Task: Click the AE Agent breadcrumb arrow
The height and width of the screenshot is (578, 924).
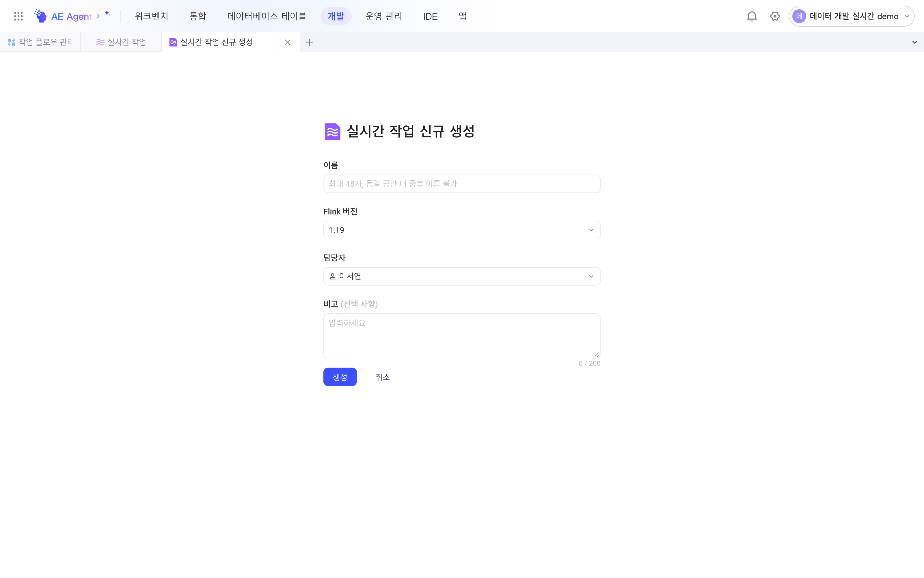Action: click(98, 16)
